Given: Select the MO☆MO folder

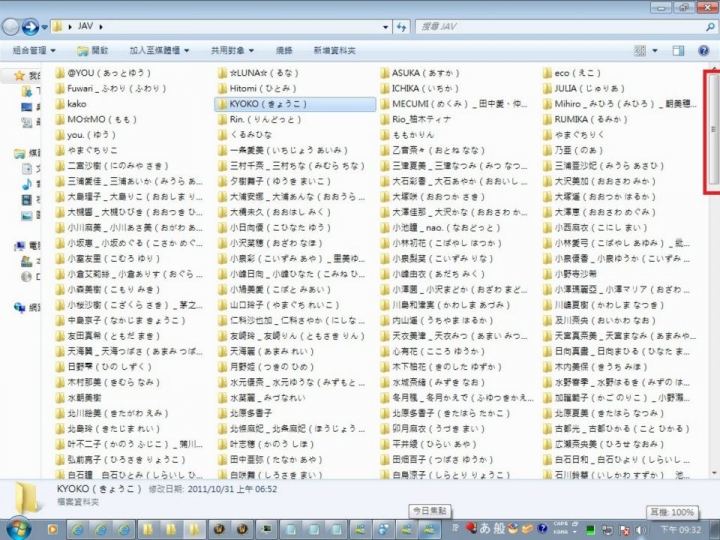Looking at the screenshot, I should click(96, 119).
